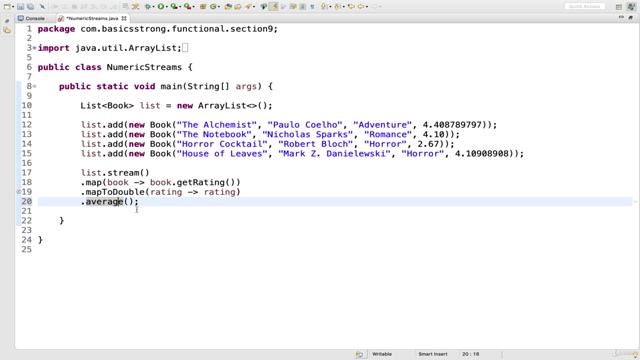
Task: Open the Debug dropdown arrow
Action: [153, 7]
